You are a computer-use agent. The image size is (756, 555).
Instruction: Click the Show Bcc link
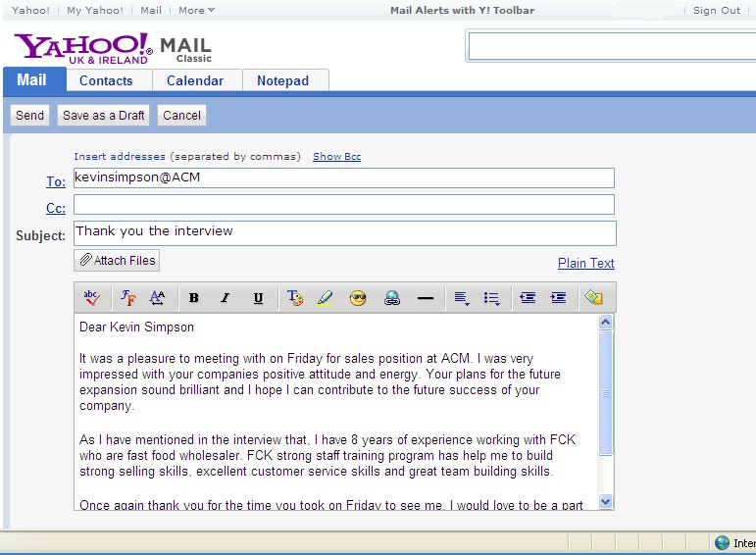click(x=336, y=157)
